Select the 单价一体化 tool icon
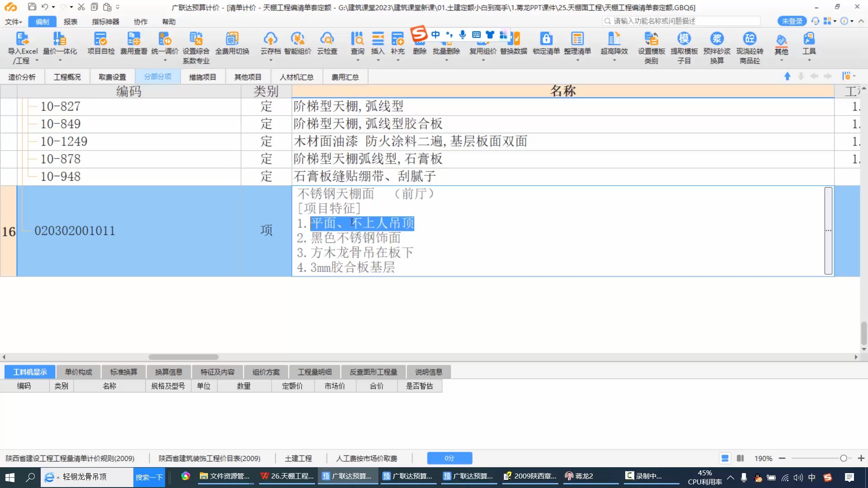This screenshot has width=868, height=488. tap(59, 45)
